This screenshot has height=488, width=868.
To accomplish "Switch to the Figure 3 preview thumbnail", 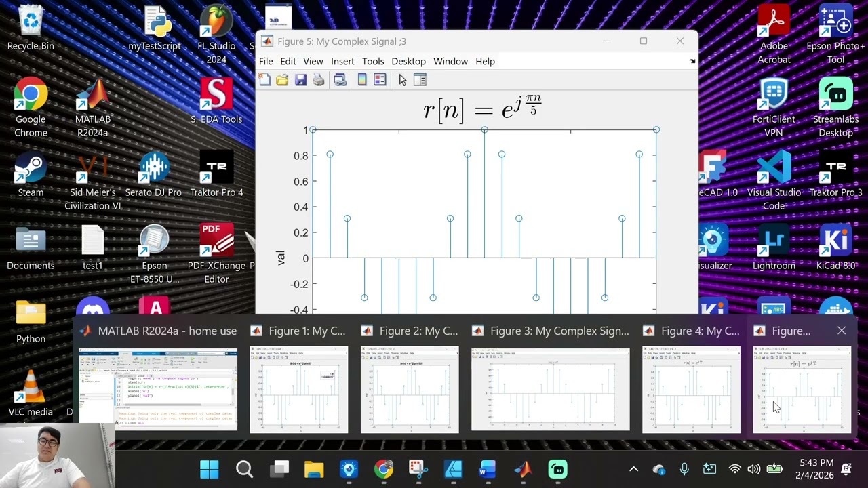I will (x=550, y=390).
